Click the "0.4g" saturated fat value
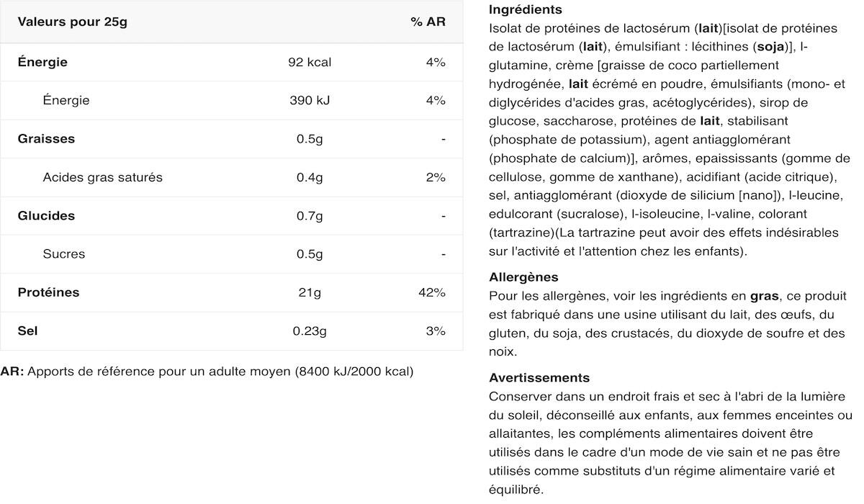Screen dimensions: 864x504 point(310,177)
